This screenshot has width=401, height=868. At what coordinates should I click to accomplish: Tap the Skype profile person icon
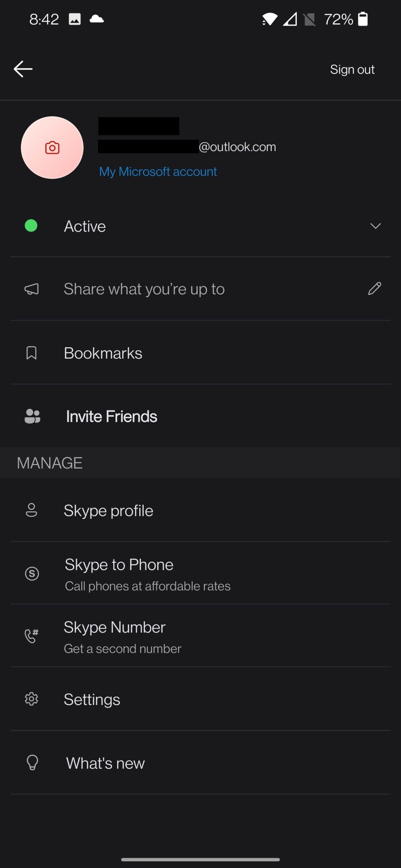[x=32, y=510]
